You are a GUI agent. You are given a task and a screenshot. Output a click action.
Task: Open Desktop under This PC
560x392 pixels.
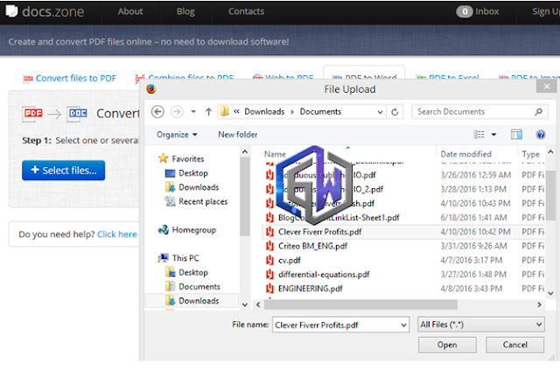click(x=192, y=272)
